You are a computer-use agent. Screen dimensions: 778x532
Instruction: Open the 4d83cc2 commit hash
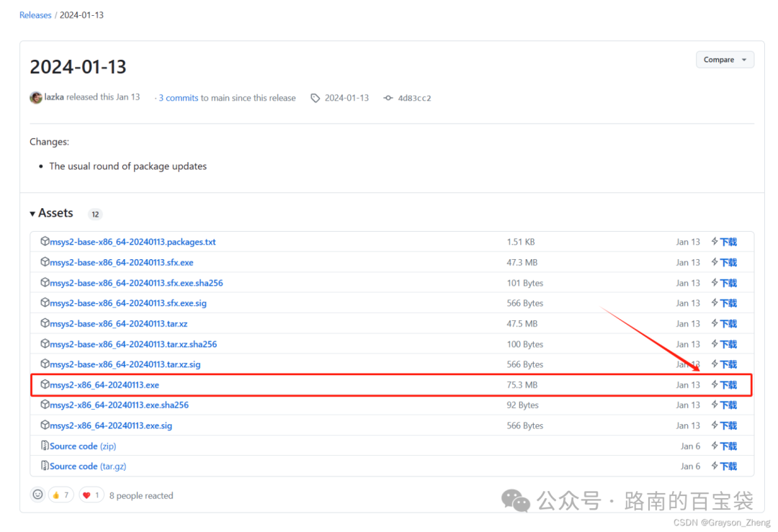pyautogui.click(x=414, y=98)
